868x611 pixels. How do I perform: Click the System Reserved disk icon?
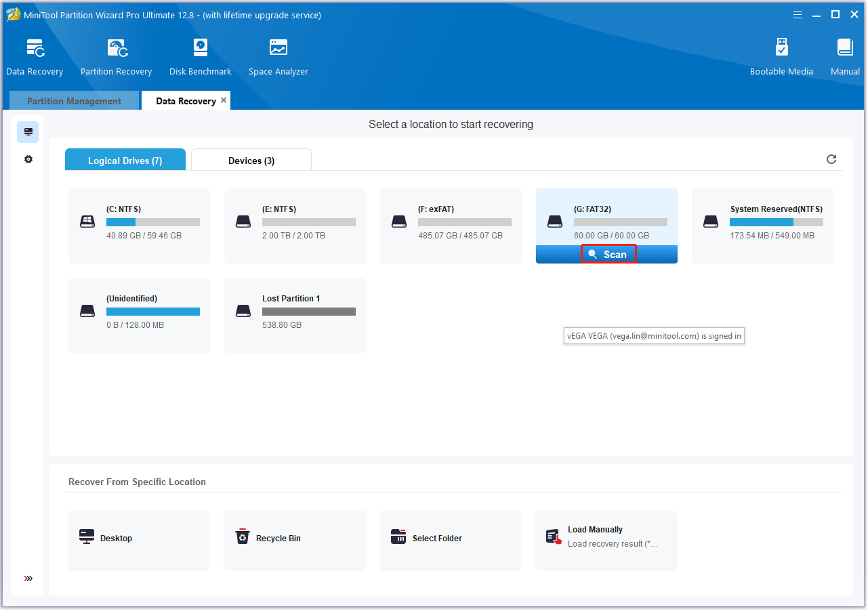pyautogui.click(x=711, y=222)
